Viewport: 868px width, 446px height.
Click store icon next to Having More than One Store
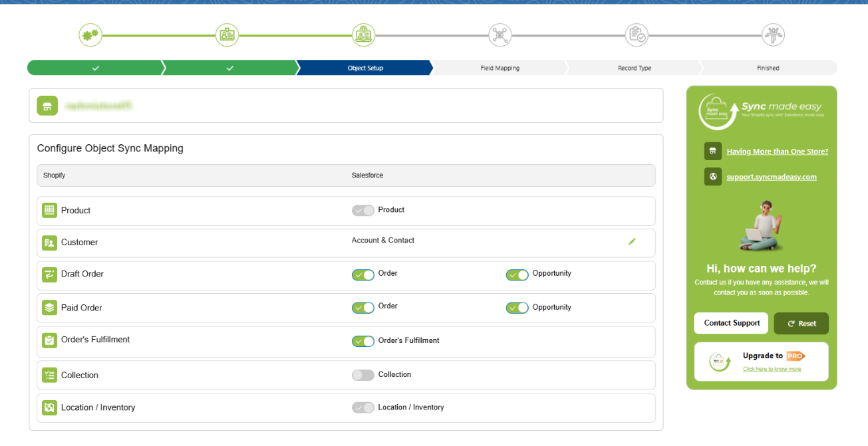pyautogui.click(x=712, y=152)
